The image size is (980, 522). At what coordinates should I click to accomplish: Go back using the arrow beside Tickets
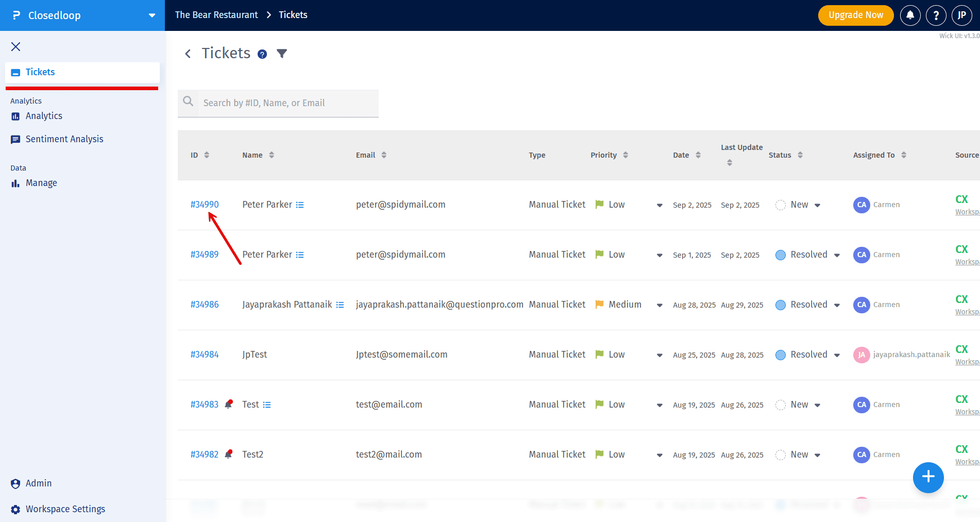coord(188,54)
